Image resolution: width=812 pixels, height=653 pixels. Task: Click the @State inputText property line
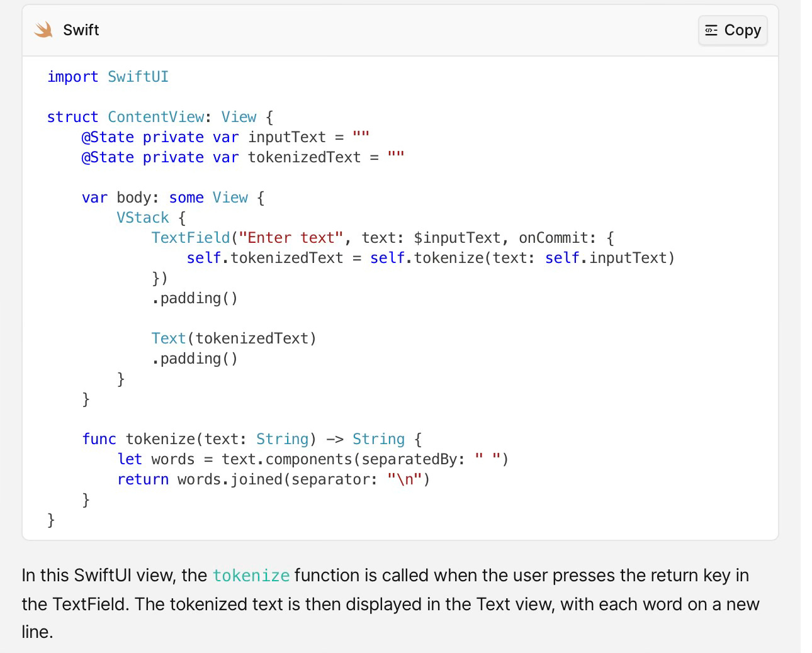click(223, 137)
